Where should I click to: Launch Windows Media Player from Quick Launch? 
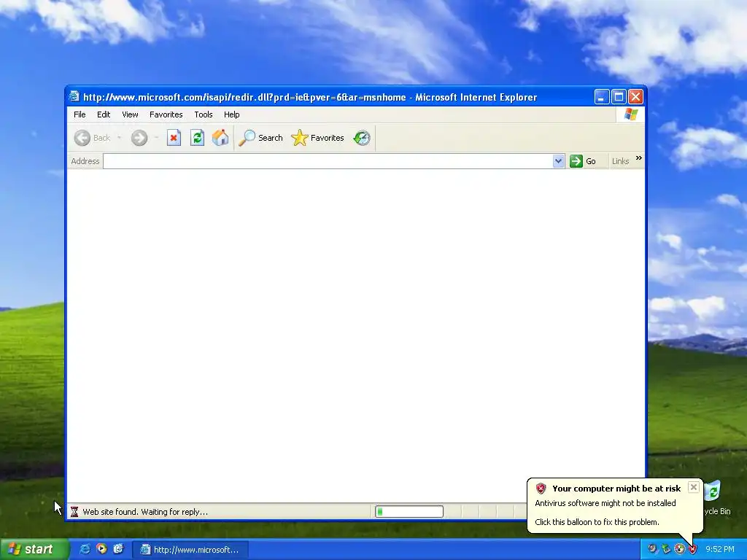[x=101, y=549]
